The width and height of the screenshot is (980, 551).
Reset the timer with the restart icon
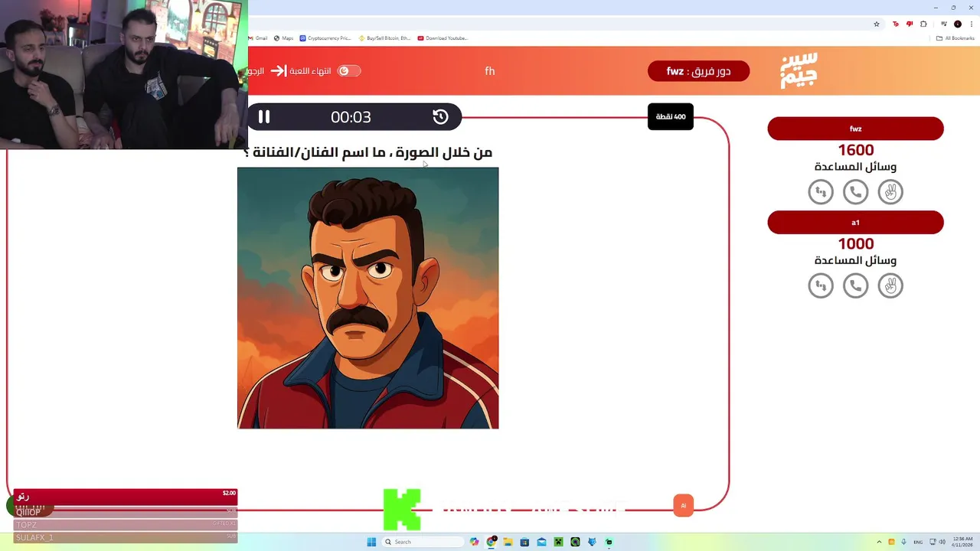pyautogui.click(x=440, y=116)
